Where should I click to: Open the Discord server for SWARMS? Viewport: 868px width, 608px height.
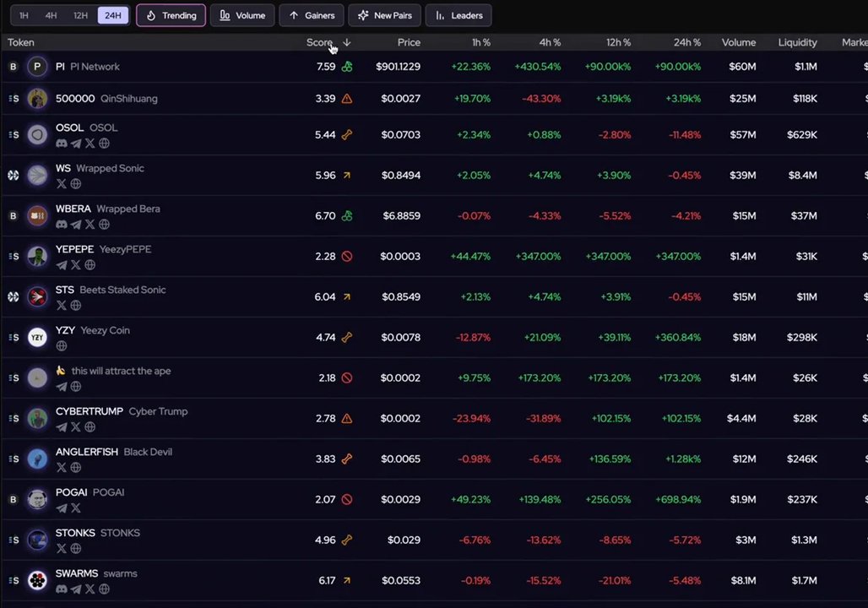point(62,589)
